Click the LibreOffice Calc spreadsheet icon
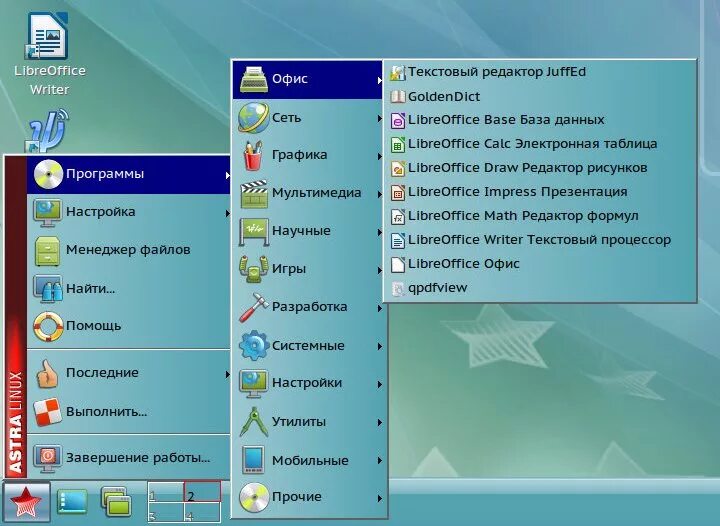The image size is (720, 526). click(398, 145)
